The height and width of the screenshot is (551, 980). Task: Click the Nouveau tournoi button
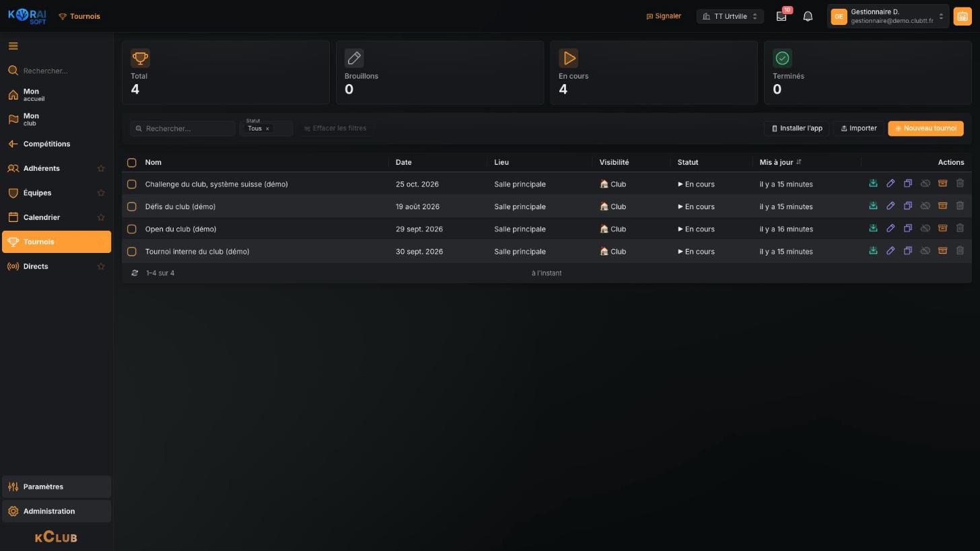tap(925, 128)
